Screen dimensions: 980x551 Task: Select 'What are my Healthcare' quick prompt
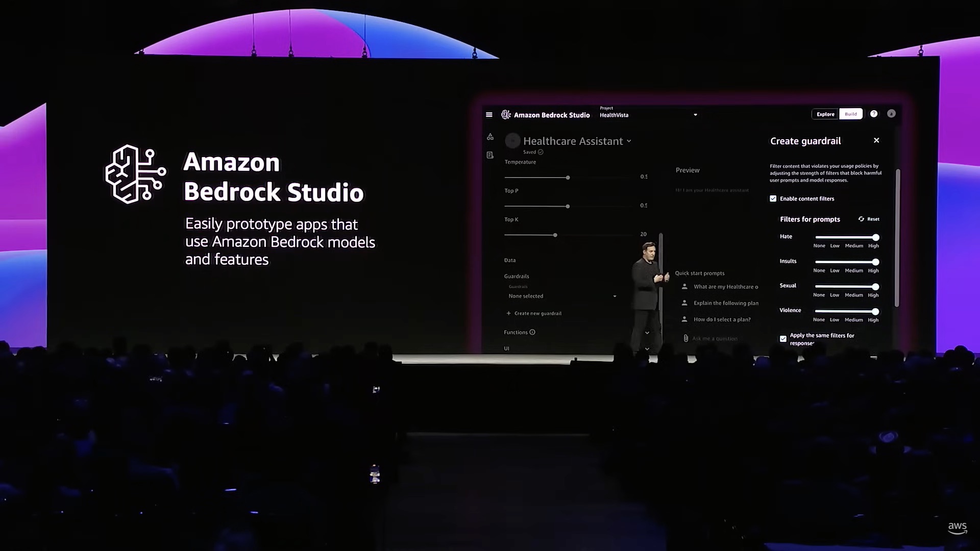click(x=726, y=287)
